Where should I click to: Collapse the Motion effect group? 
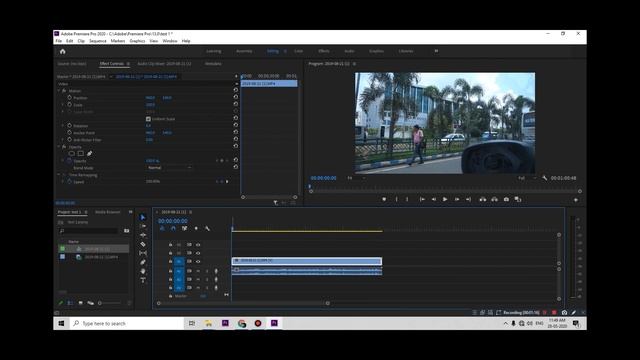click(59, 91)
